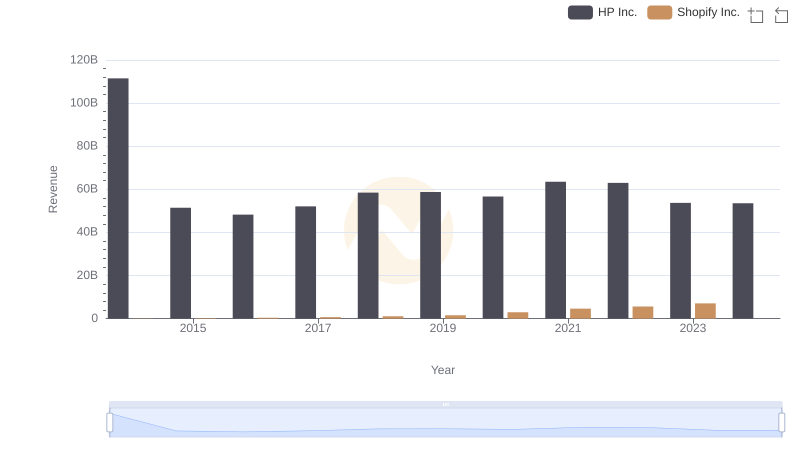Click the 2019 x-axis label
The width and height of the screenshot is (800, 461).
pos(443,328)
